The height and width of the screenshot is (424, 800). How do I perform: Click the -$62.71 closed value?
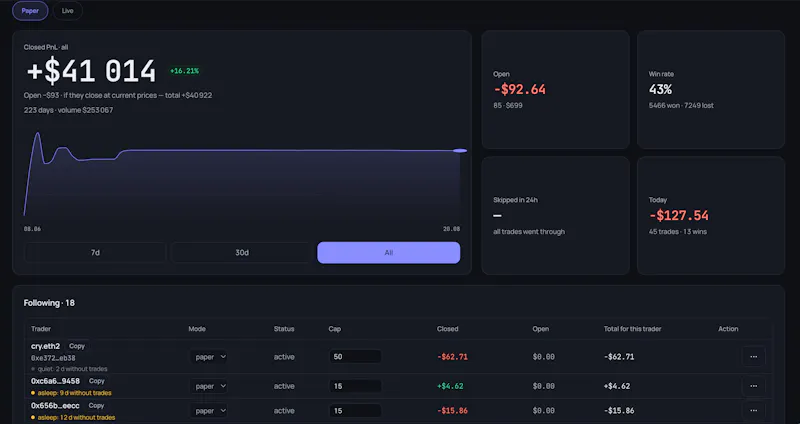pyautogui.click(x=452, y=357)
